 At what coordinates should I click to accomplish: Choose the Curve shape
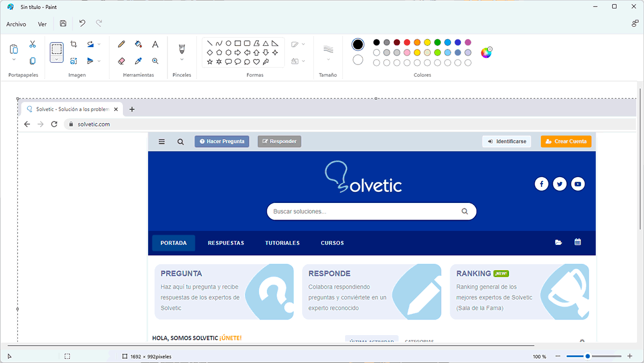[x=219, y=43]
